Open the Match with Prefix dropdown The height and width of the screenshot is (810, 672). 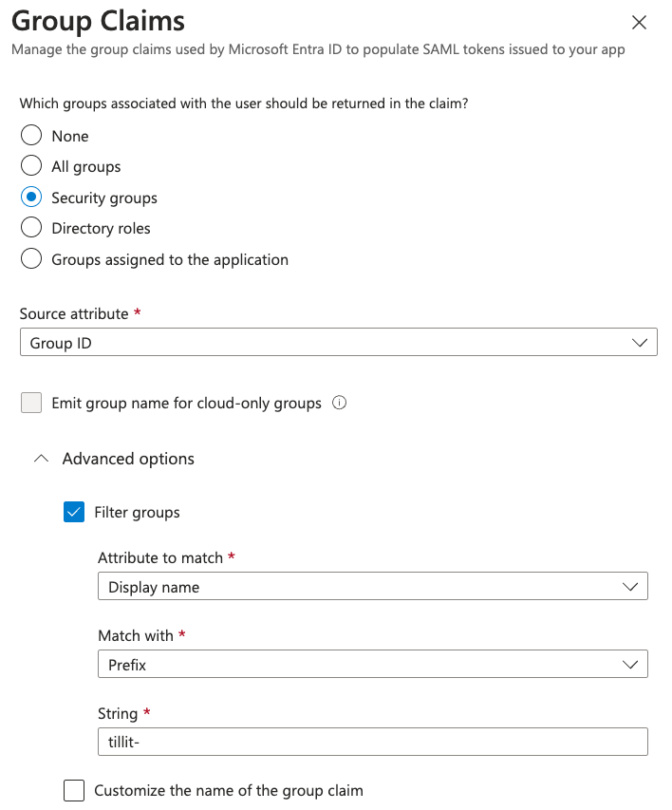pyautogui.click(x=372, y=665)
